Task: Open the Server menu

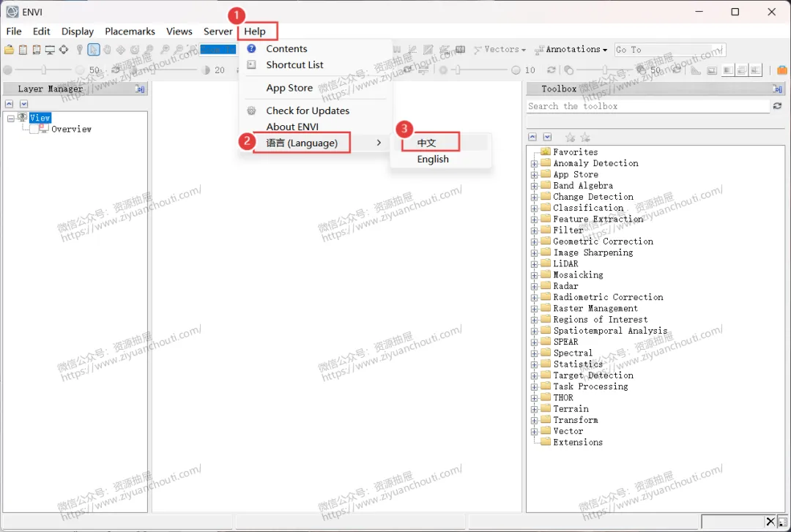Action: click(218, 31)
